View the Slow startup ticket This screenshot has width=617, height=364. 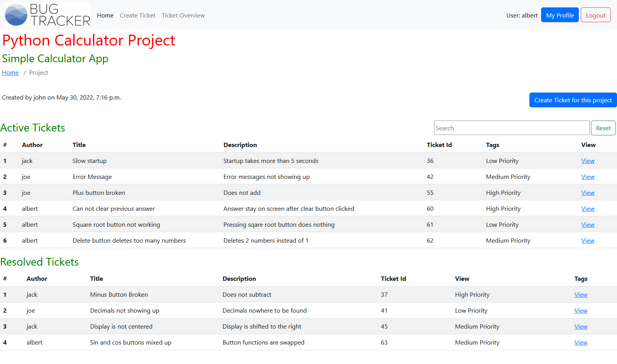pos(588,161)
